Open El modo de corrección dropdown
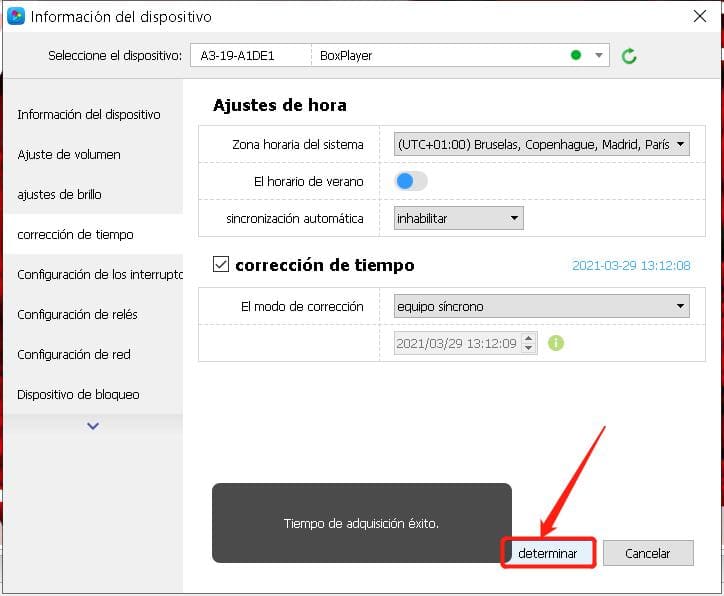The width and height of the screenshot is (724, 596). (541, 306)
